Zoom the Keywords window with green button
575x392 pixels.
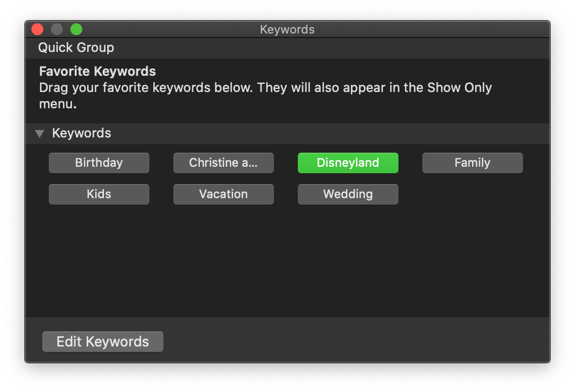point(76,29)
